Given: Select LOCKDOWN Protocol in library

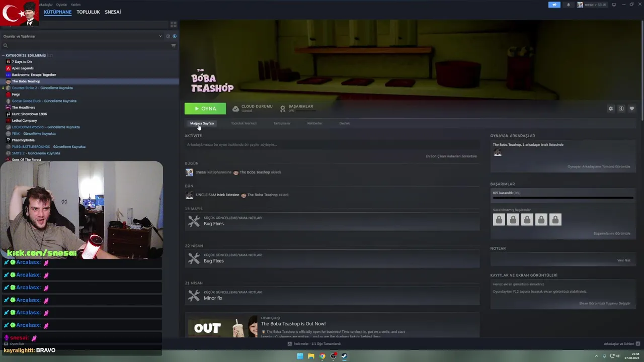Looking at the screenshot, I should (x=46, y=127).
